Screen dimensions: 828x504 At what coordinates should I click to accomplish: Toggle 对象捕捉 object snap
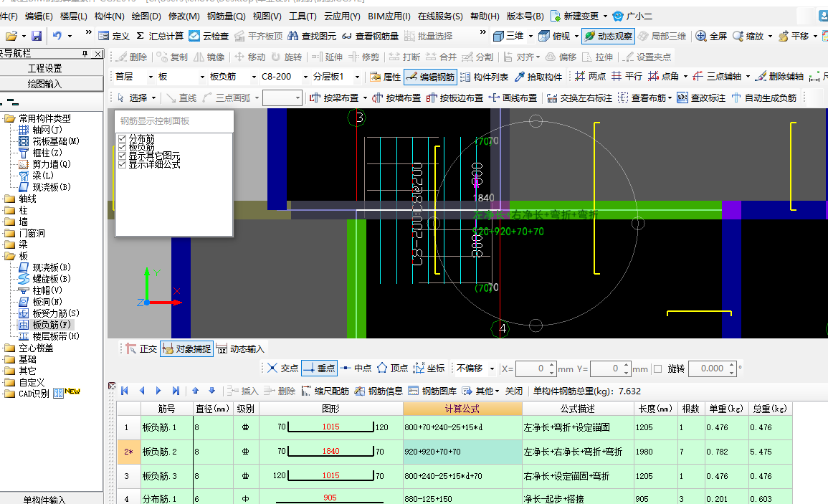click(187, 348)
